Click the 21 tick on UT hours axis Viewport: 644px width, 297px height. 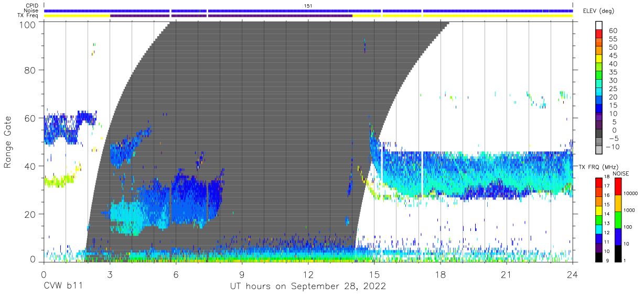(506, 274)
